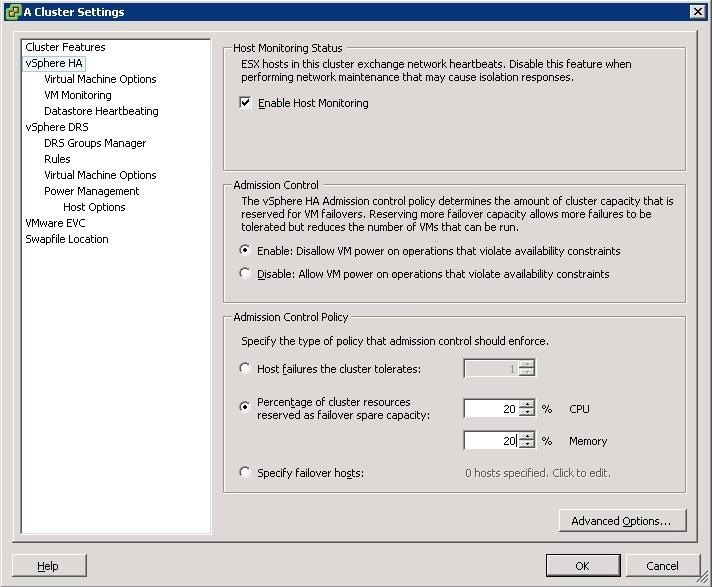Open Virtual Machine Options under vSphere DRS
The height and width of the screenshot is (587, 712).
100,175
